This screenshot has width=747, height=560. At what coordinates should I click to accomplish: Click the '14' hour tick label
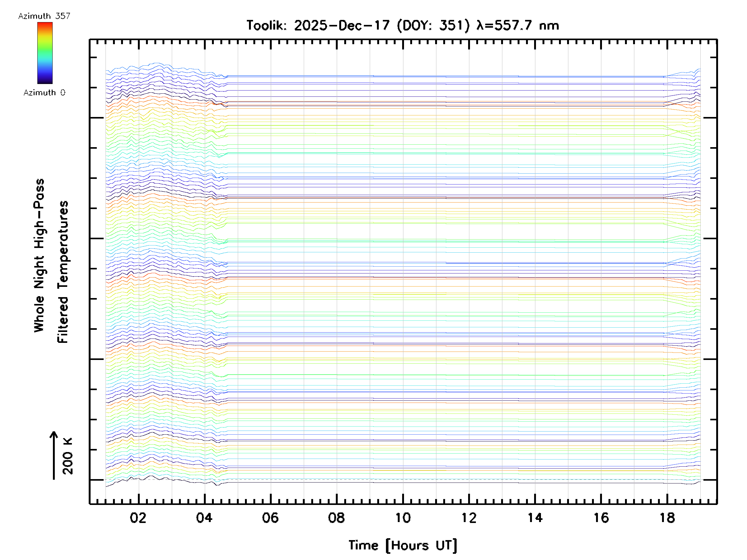[x=535, y=518]
